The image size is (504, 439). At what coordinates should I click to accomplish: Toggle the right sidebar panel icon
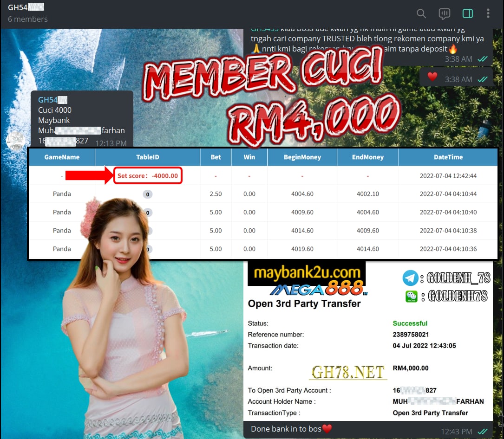467,13
